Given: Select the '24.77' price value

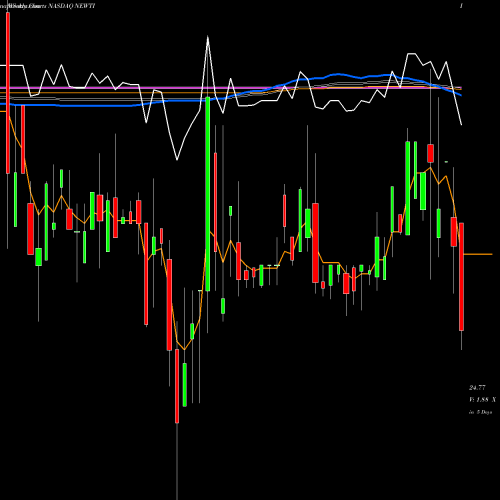Looking at the screenshot, I should [x=477, y=388].
